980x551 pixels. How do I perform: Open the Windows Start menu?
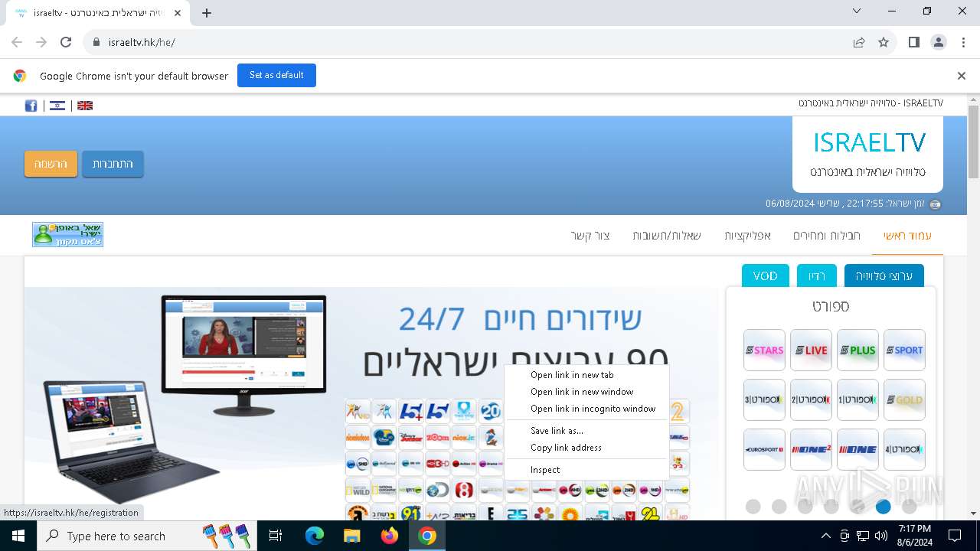pyautogui.click(x=18, y=536)
